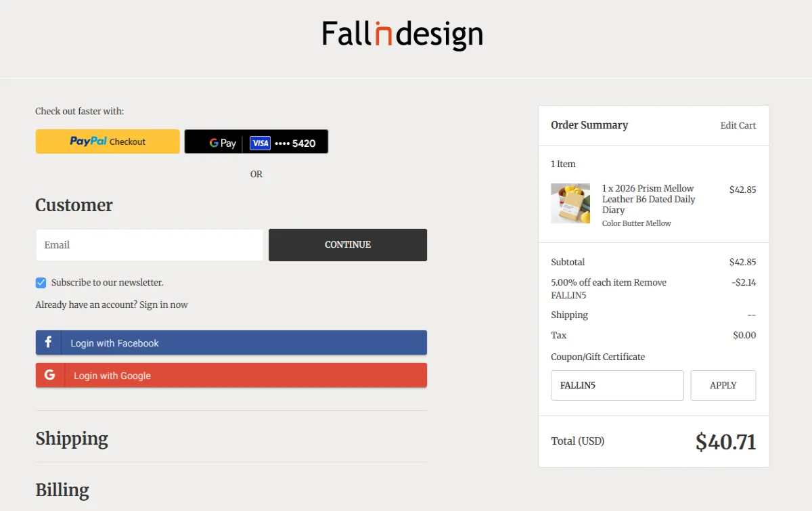Click the APPLY coupon button
Image resolution: width=812 pixels, height=511 pixels.
click(x=723, y=385)
